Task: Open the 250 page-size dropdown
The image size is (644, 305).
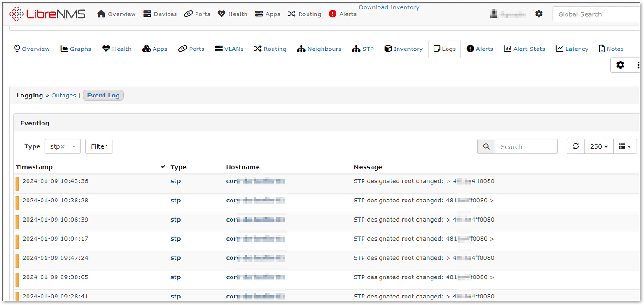Action: (x=598, y=146)
